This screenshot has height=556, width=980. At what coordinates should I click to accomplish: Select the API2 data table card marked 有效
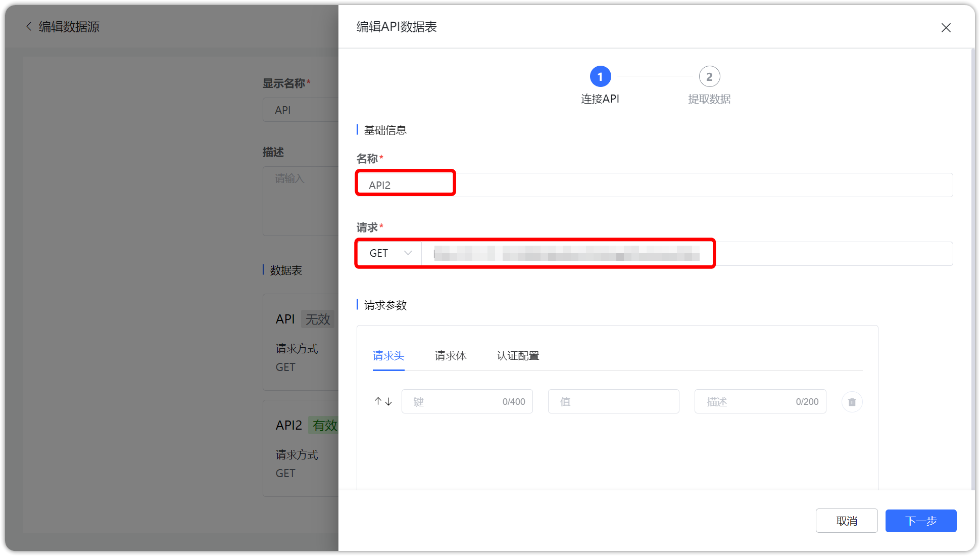point(303,448)
